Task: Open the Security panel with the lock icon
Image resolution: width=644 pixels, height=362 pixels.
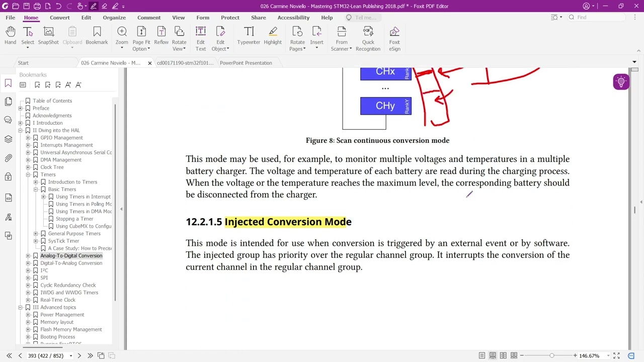Action: (x=8, y=177)
